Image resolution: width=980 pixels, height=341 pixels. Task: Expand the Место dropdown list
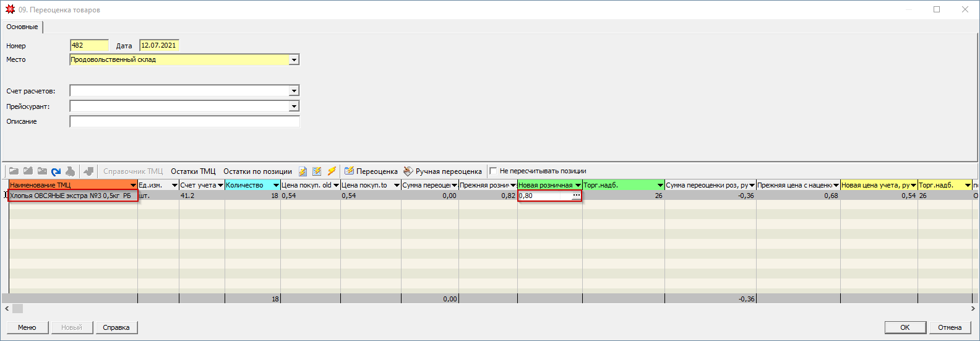(294, 60)
